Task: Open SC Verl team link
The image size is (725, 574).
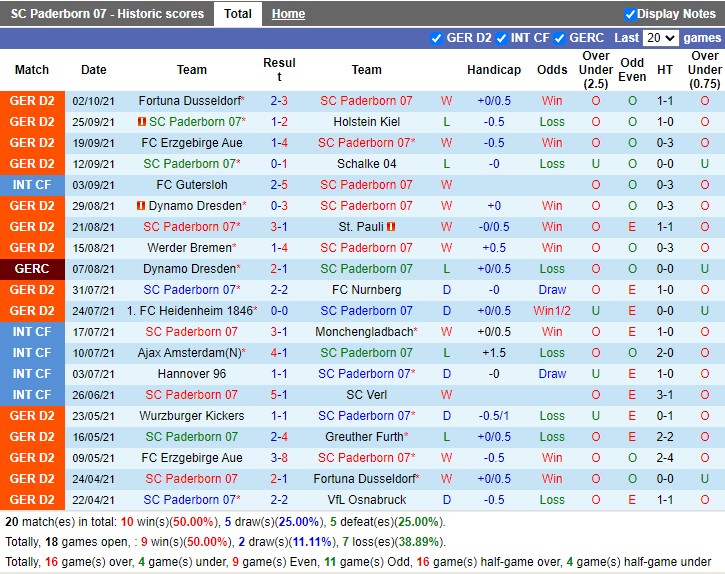Action: 367,395
